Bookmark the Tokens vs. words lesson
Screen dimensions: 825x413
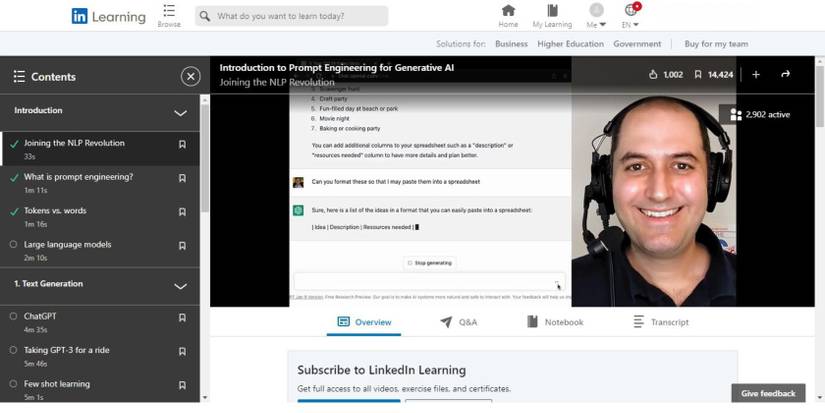[x=182, y=212]
